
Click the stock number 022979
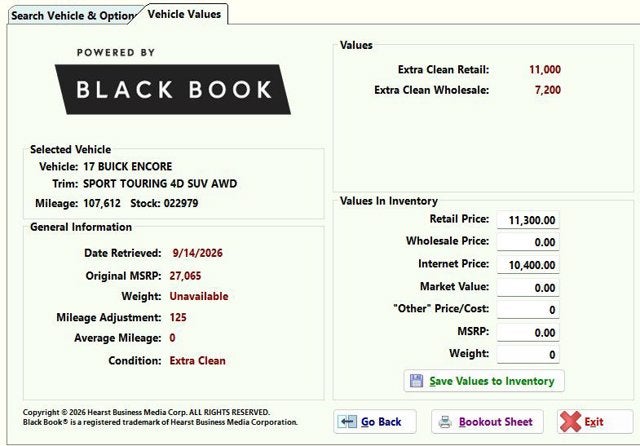click(x=181, y=203)
